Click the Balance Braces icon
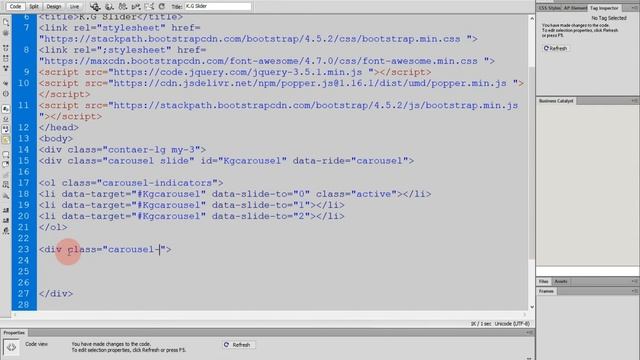Screen dimensions: 640x360 (6, 93)
